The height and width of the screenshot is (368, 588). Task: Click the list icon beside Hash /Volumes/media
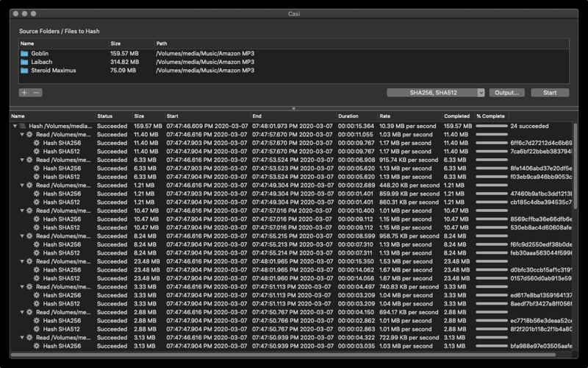point(23,126)
